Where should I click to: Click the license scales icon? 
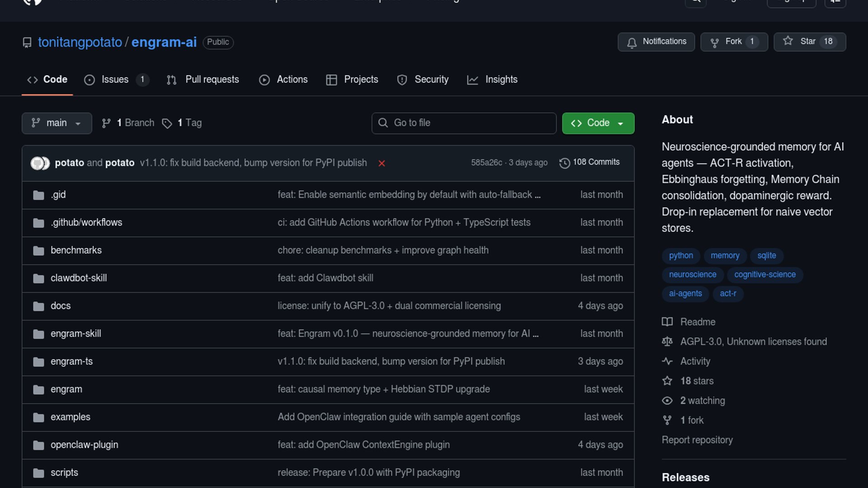tap(667, 342)
